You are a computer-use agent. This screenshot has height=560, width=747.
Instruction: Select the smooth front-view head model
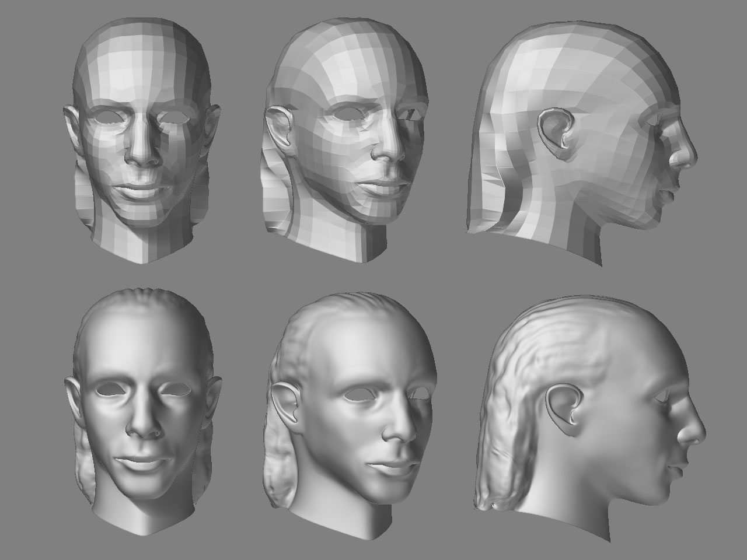point(142,411)
